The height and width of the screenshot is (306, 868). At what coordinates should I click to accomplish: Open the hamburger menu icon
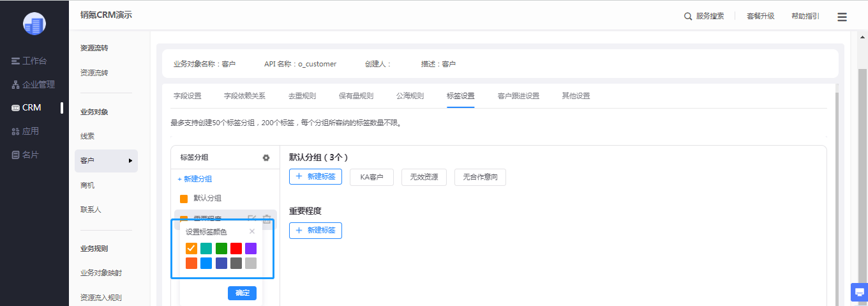coord(842,17)
